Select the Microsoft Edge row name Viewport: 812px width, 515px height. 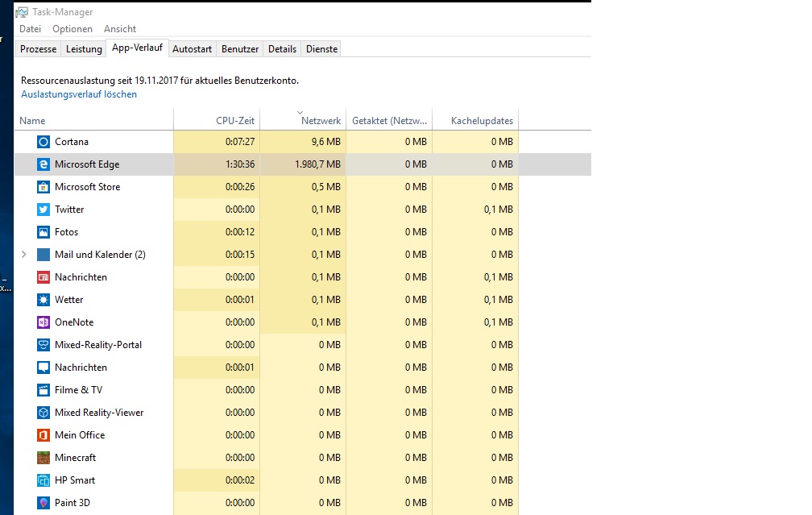pyautogui.click(x=87, y=164)
